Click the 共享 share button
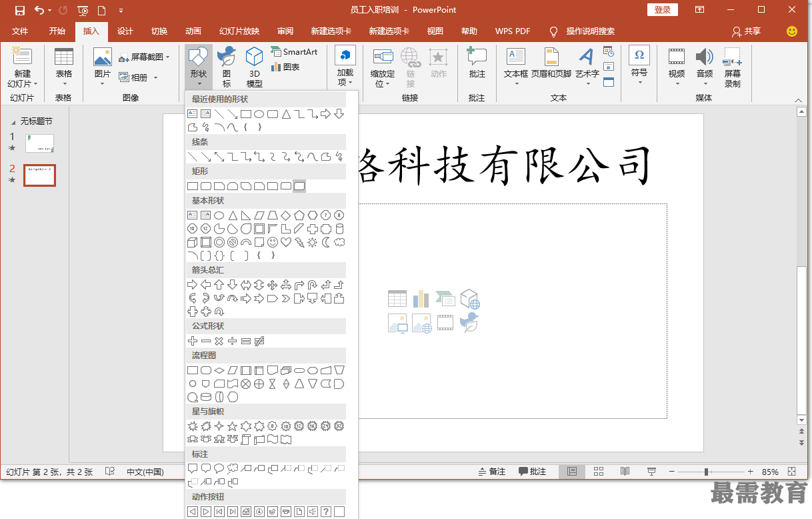 (x=746, y=31)
